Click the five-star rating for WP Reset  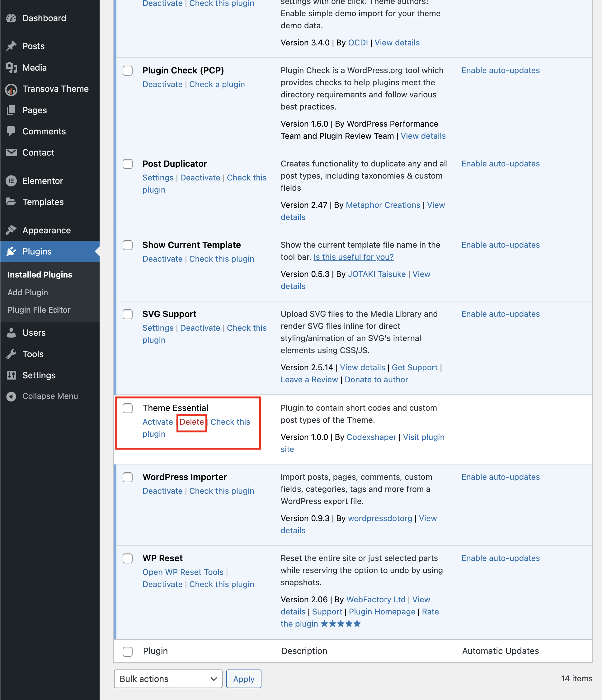point(341,624)
